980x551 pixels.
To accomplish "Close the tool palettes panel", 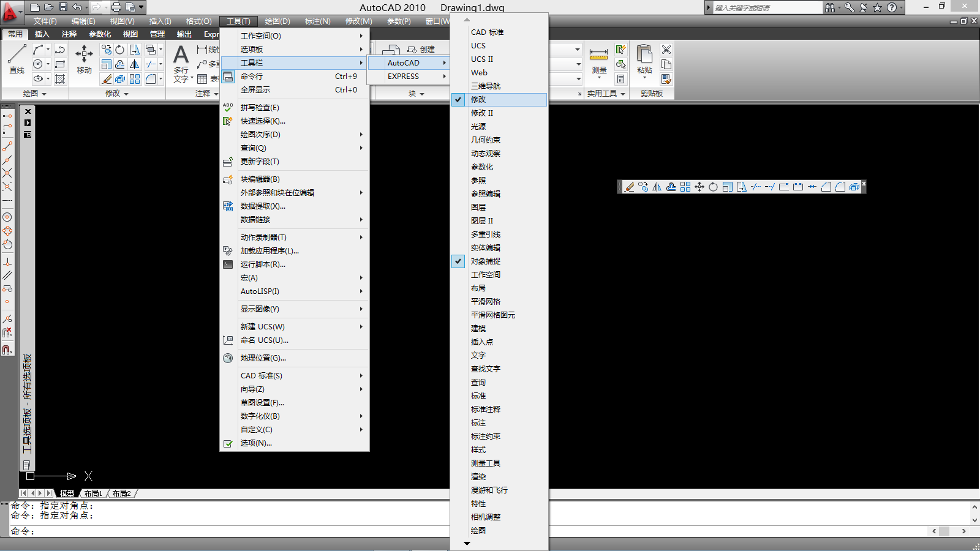I will click(28, 111).
